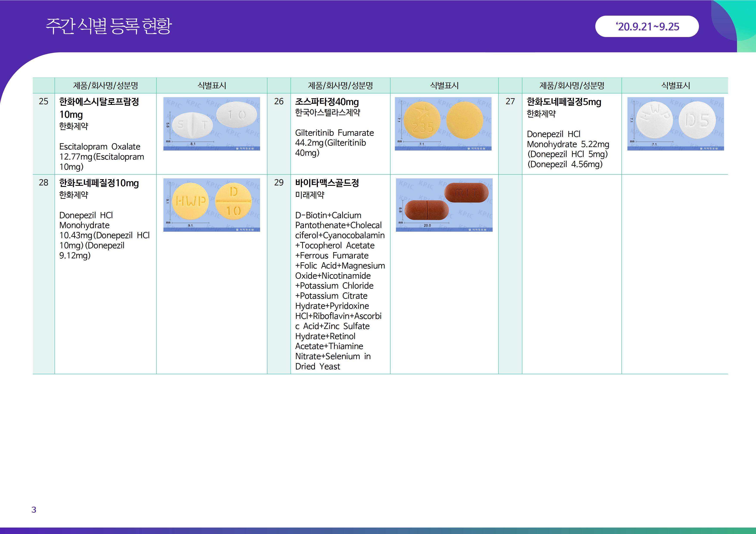Click the 주간 식별 등록 현황 page title
This screenshot has height=534, width=756.
click(109, 26)
